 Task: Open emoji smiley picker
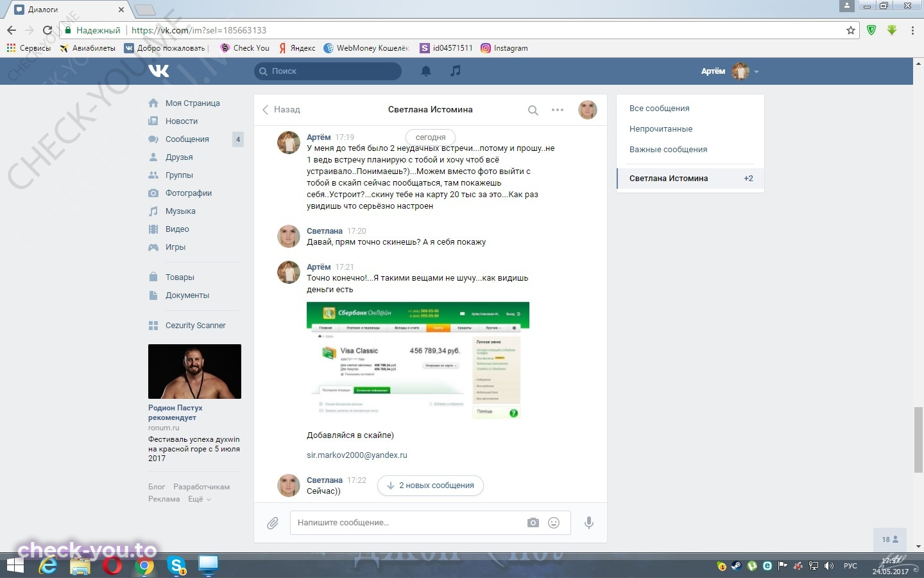click(554, 523)
